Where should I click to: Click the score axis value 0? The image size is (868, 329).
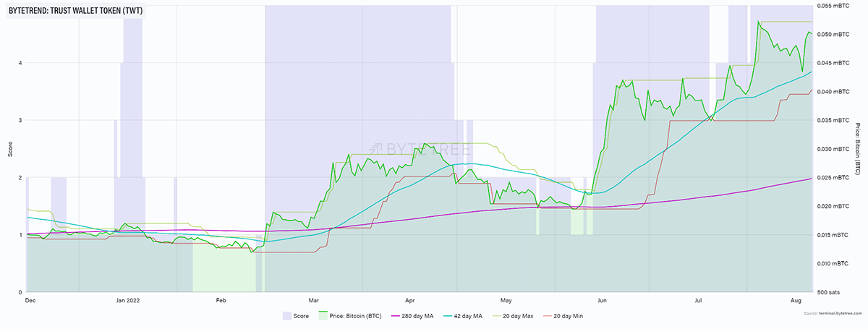point(21,292)
